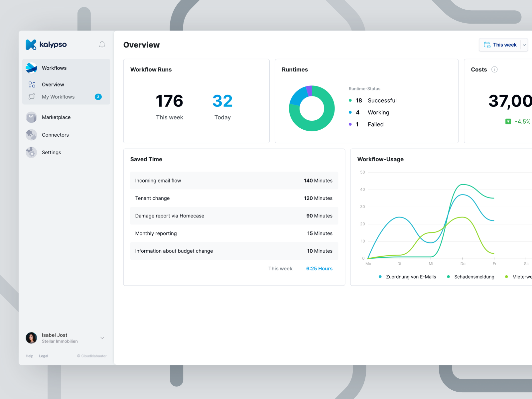Open Marketplace via its bag icon
This screenshot has width=532, height=399.
pos(31,117)
